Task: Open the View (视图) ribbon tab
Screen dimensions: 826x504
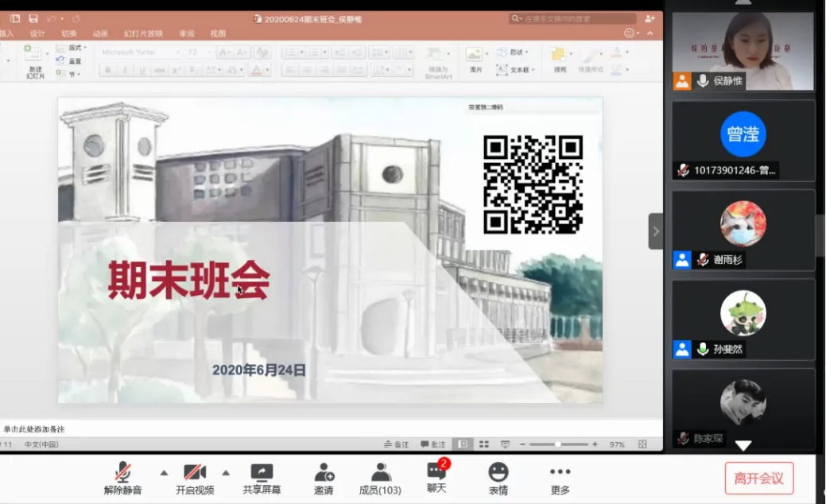Action: click(218, 33)
